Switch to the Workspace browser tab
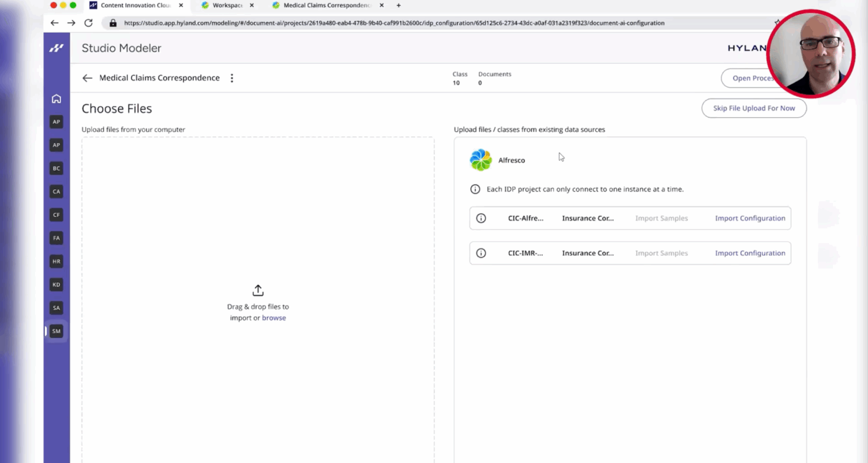The height and width of the screenshot is (463, 868). (x=227, y=6)
